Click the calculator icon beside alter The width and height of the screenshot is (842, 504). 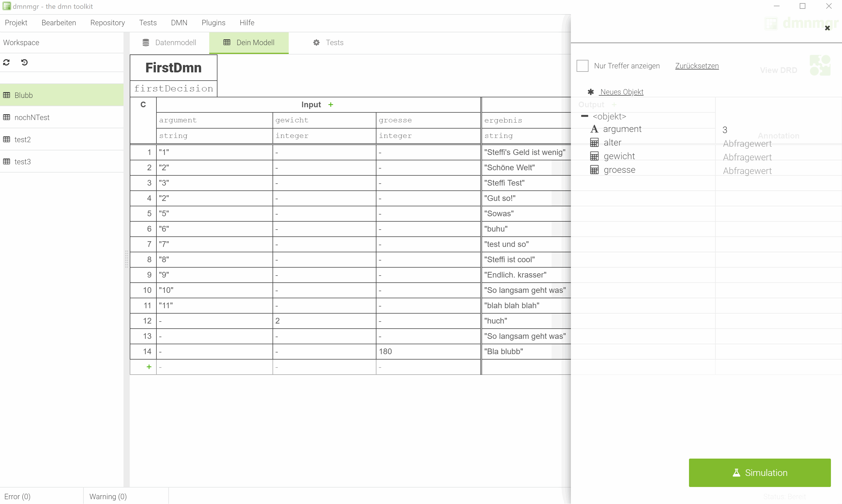tap(594, 143)
